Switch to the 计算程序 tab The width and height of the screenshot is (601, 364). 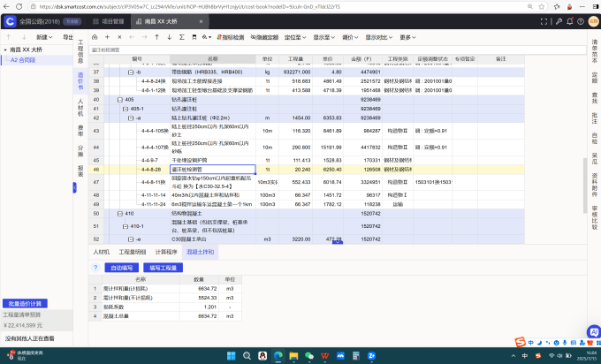pos(166,252)
